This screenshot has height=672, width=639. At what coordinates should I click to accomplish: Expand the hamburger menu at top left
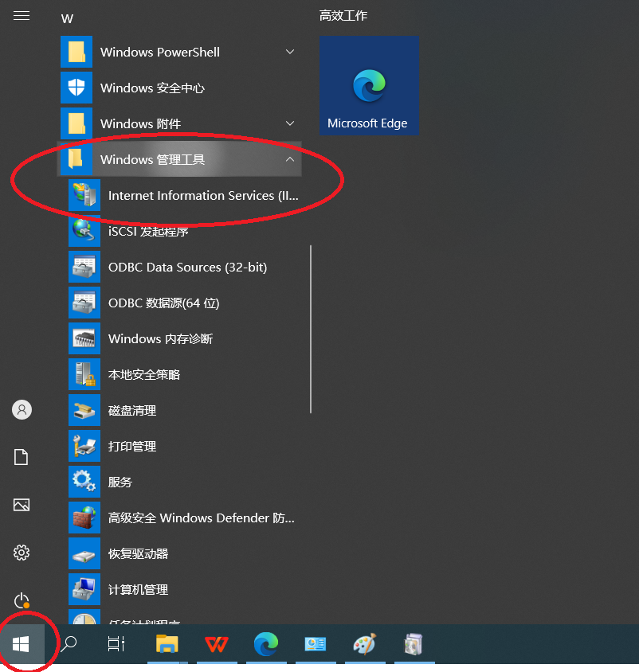pos(22,16)
